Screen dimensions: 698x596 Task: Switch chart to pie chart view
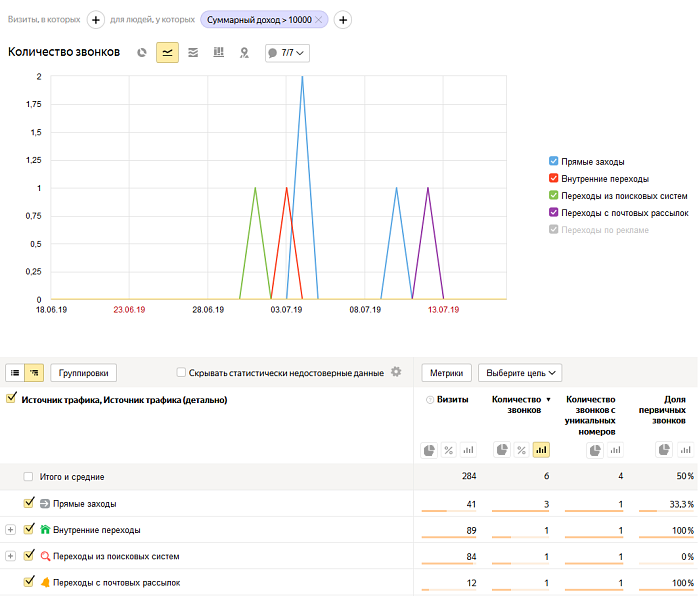[x=142, y=52]
